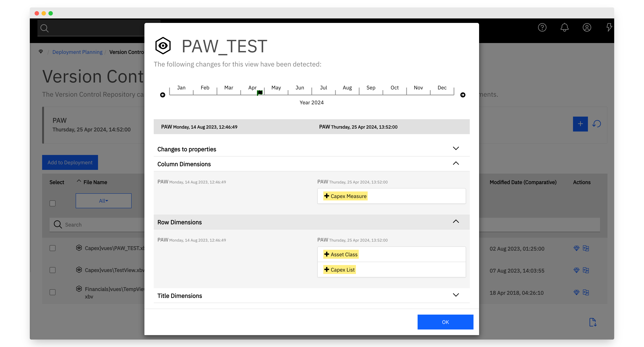Click compare icon for 18 Apr 2018 row
644x347 pixels.
(x=586, y=292)
